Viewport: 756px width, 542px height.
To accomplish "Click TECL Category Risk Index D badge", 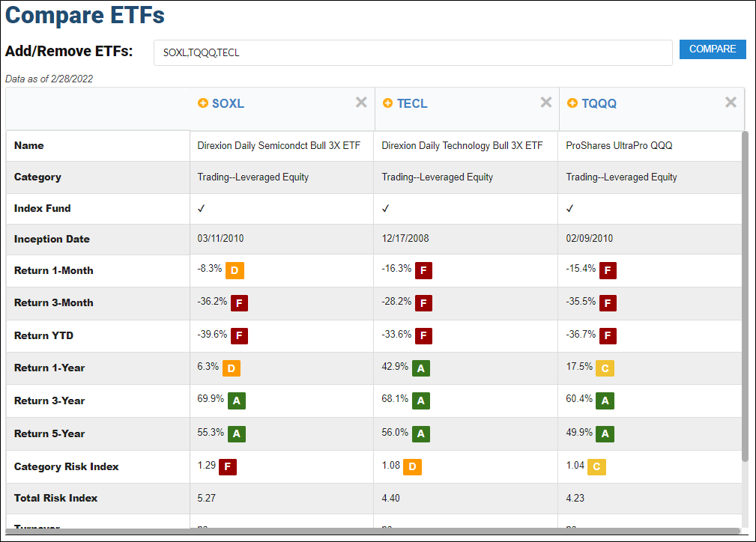I will pyautogui.click(x=412, y=467).
